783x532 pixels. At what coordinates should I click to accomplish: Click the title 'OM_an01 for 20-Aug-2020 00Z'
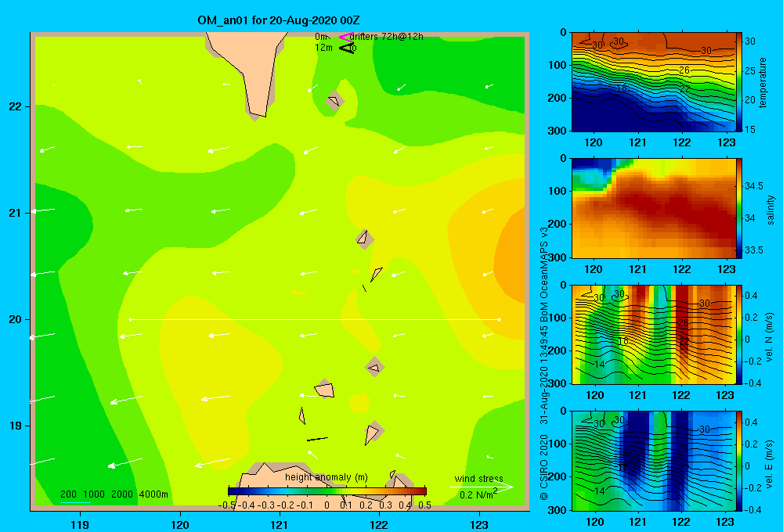click(279, 20)
